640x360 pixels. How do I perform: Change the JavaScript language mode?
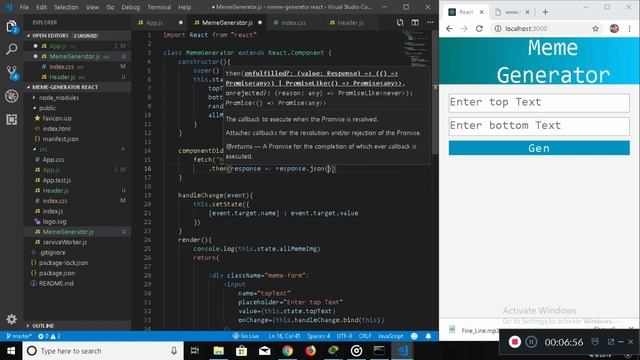390,336
